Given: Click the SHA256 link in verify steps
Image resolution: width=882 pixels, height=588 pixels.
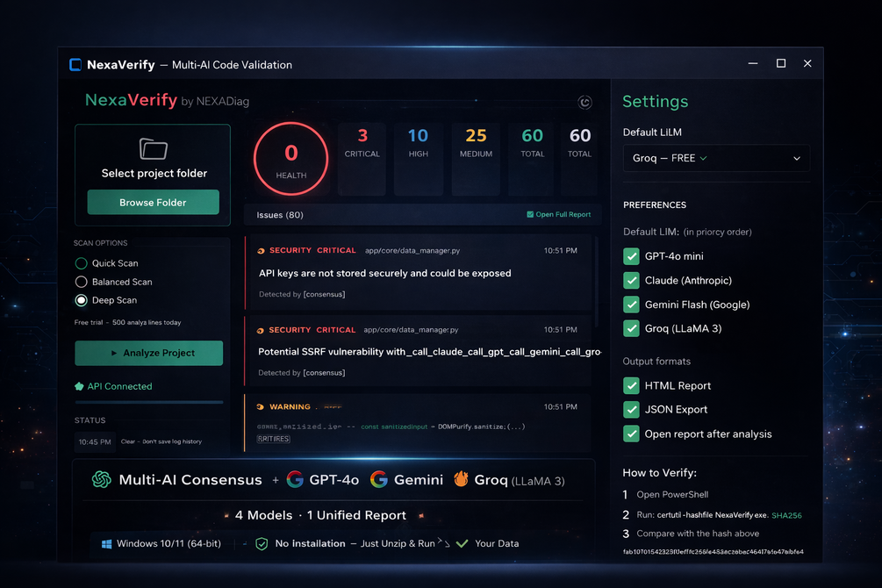Looking at the screenshot, I should point(786,515).
